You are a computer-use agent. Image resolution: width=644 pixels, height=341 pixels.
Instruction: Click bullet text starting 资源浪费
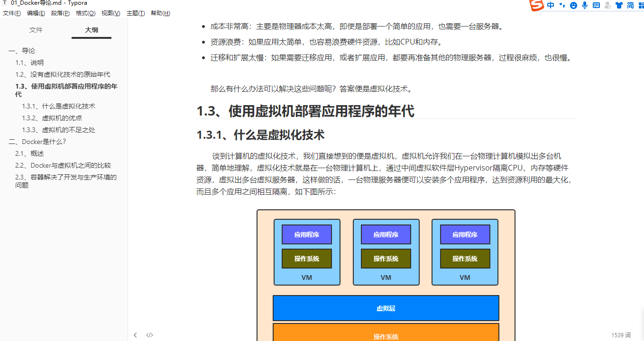point(327,42)
